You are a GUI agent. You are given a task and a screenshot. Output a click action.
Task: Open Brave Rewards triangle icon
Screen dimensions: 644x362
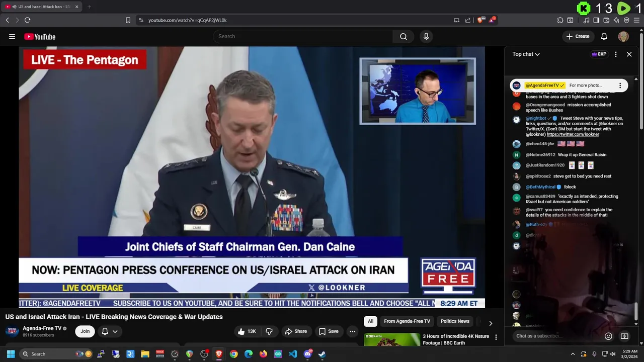tap(492, 20)
